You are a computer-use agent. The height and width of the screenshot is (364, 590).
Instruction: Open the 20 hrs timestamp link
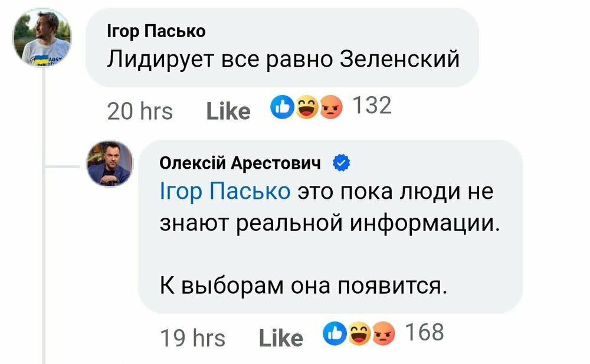coord(140,110)
